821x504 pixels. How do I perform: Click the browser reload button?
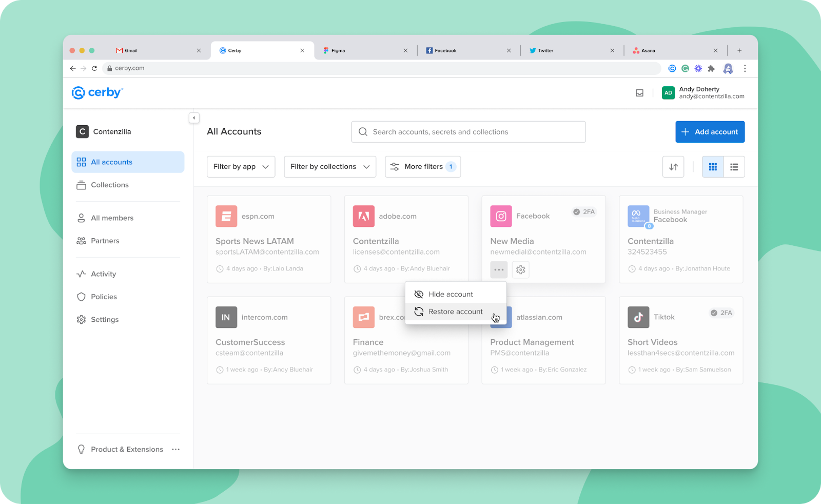pyautogui.click(x=94, y=68)
